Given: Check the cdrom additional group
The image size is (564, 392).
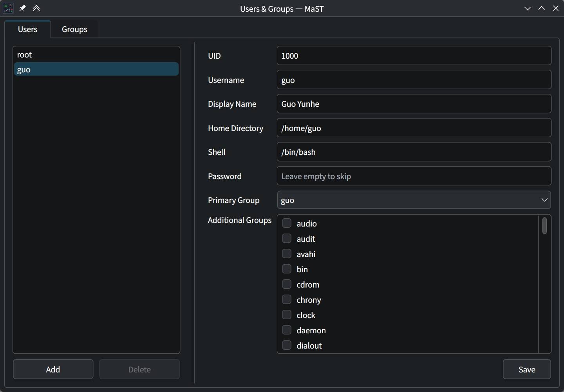Looking at the screenshot, I should (x=287, y=284).
